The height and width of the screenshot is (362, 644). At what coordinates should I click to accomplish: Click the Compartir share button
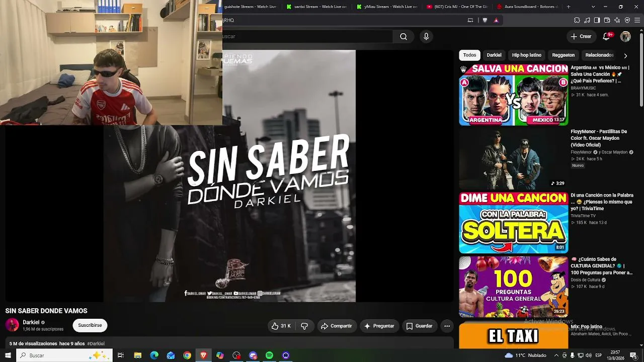(337, 326)
